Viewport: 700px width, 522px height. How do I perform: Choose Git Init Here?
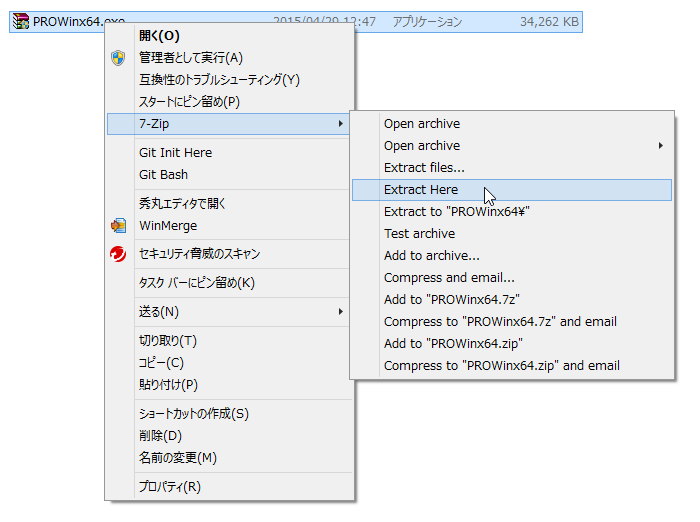click(x=175, y=153)
